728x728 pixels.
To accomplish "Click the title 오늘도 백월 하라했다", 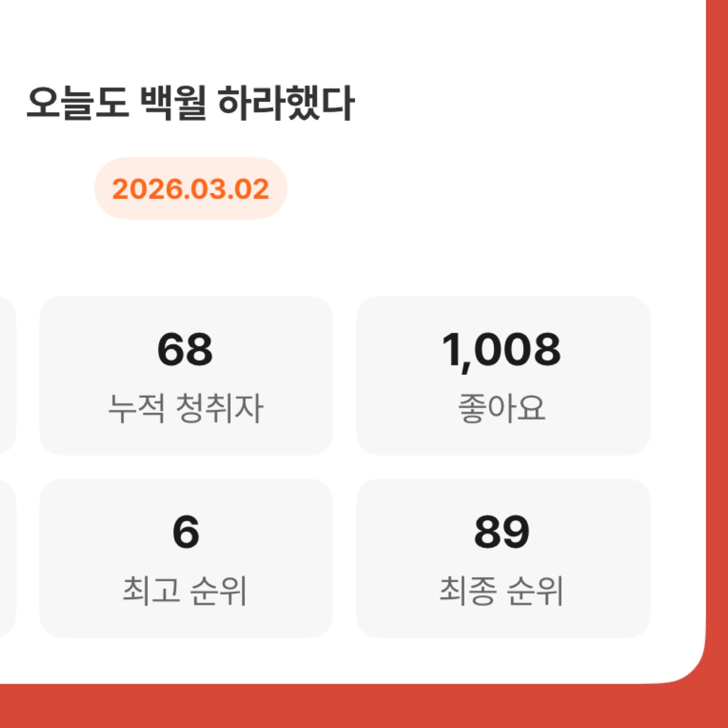I will point(190,103).
